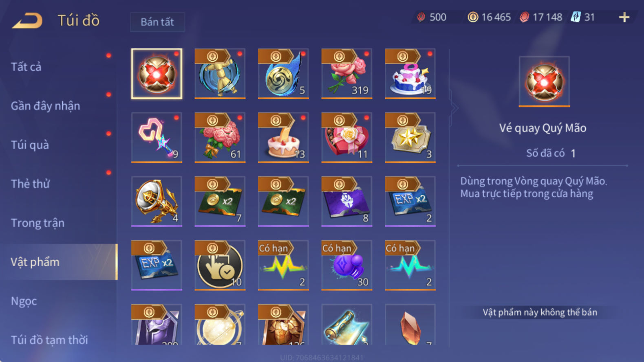
Task: Choose the purple boxing glove item with 30
Action: click(x=346, y=265)
